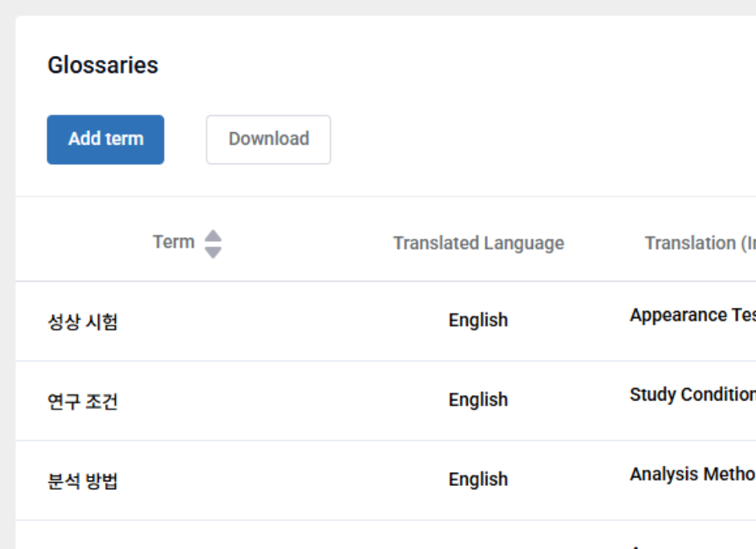Click English language in 성상 시험 row
The height and width of the screenshot is (549, 756).
478,320
